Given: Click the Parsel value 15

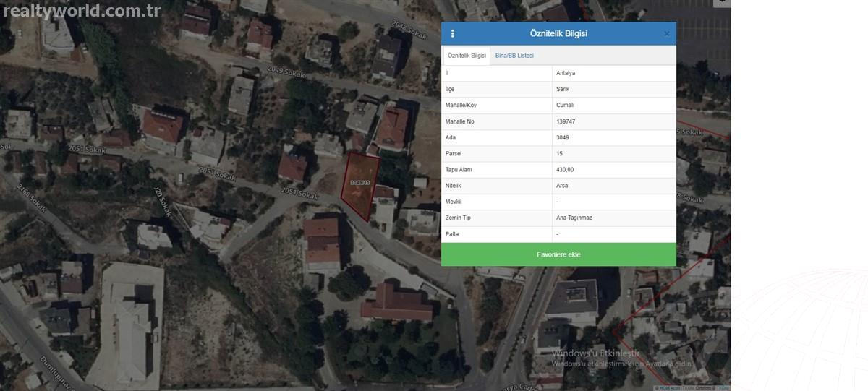Looking at the screenshot, I should point(614,153).
